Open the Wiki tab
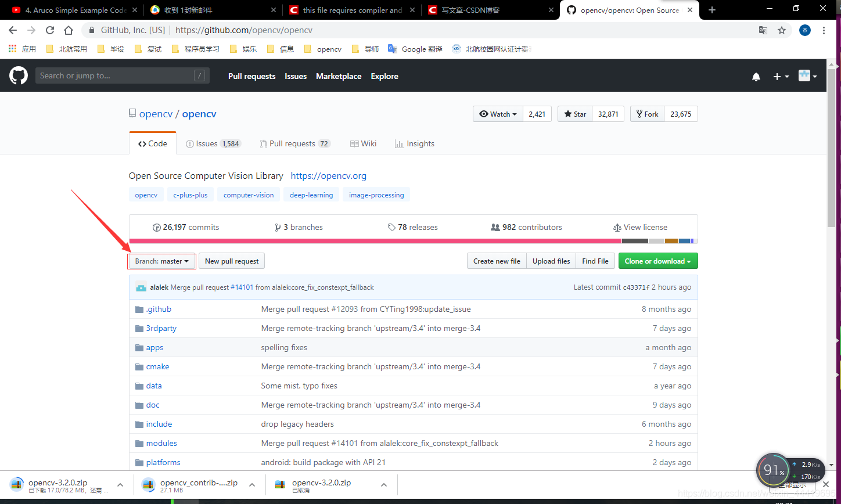 (363, 143)
